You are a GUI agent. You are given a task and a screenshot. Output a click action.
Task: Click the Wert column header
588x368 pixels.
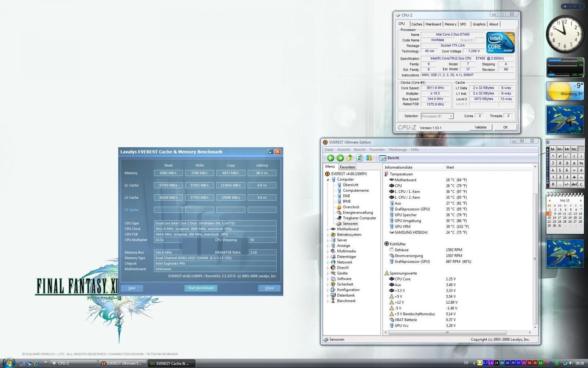[x=488, y=167]
